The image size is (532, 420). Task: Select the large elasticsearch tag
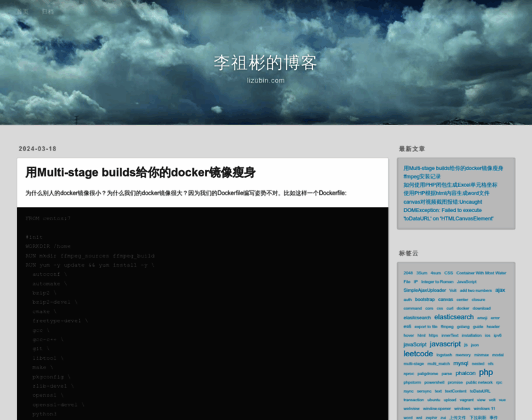click(454, 317)
